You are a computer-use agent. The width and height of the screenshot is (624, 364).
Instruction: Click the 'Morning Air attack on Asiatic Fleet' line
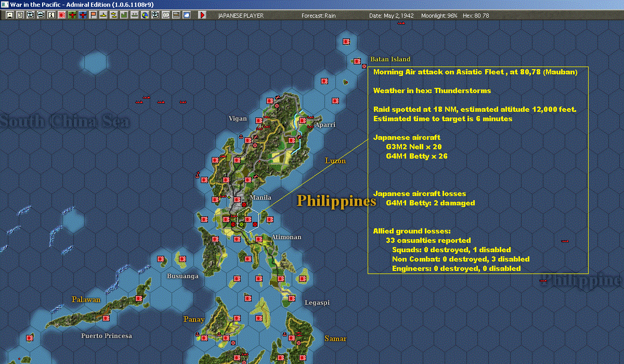click(475, 72)
